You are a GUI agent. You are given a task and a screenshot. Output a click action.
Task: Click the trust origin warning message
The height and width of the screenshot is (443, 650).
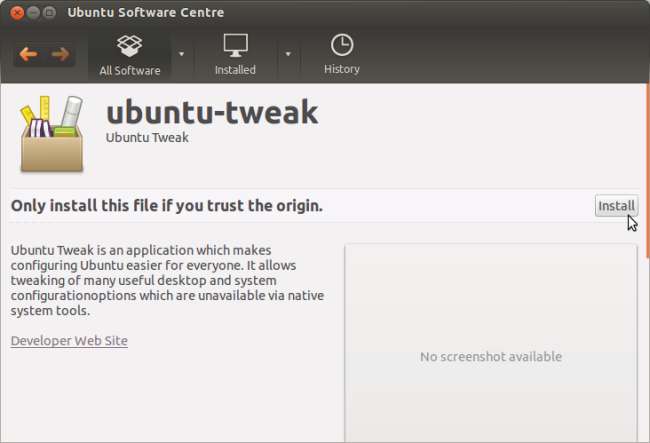(x=166, y=206)
